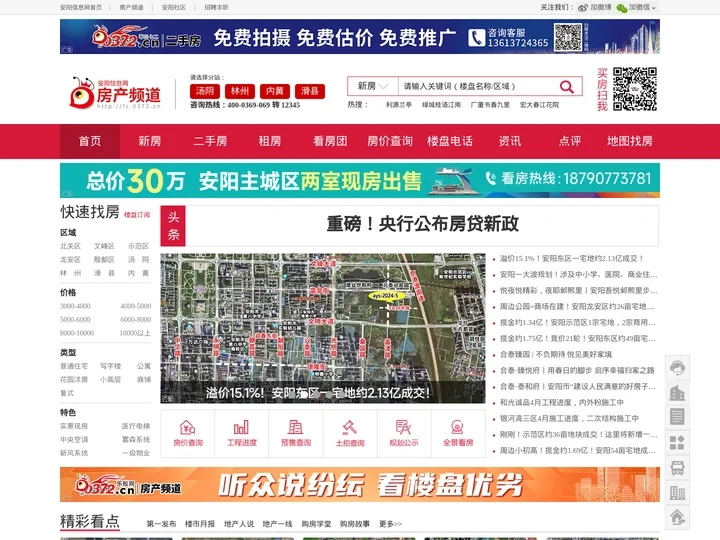The width and height of the screenshot is (720, 540).
Task: Click the search magnifier icon
Action: [567, 86]
